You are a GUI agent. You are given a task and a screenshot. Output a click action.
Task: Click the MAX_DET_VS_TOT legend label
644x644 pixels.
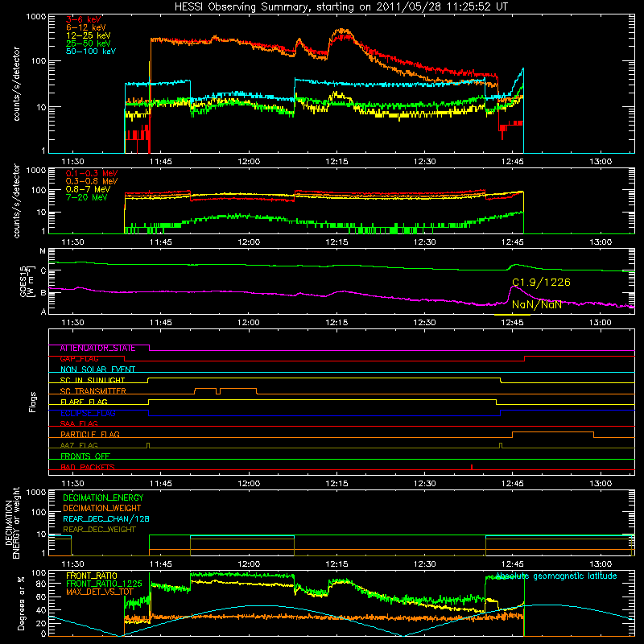(x=100, y=592)
